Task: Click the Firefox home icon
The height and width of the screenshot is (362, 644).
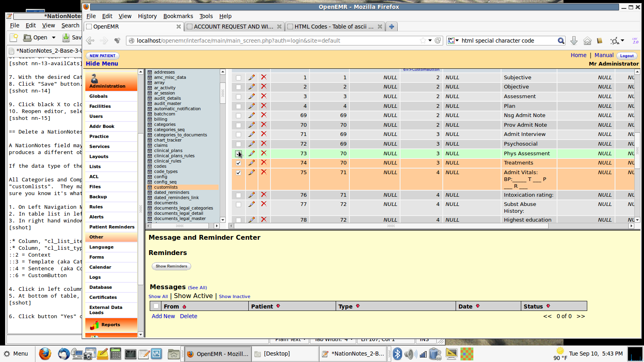Action: 587,41
